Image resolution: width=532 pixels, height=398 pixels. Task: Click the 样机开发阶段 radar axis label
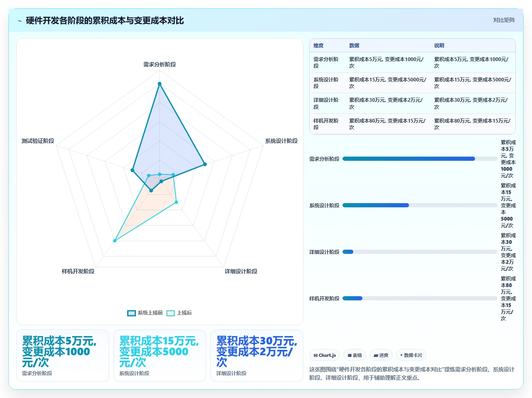78,271
